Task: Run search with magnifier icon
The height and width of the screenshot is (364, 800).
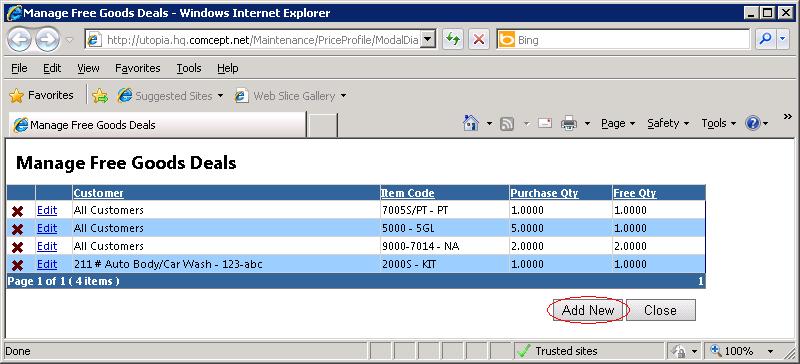Action: pyautogui.click(x=765, y=39)
